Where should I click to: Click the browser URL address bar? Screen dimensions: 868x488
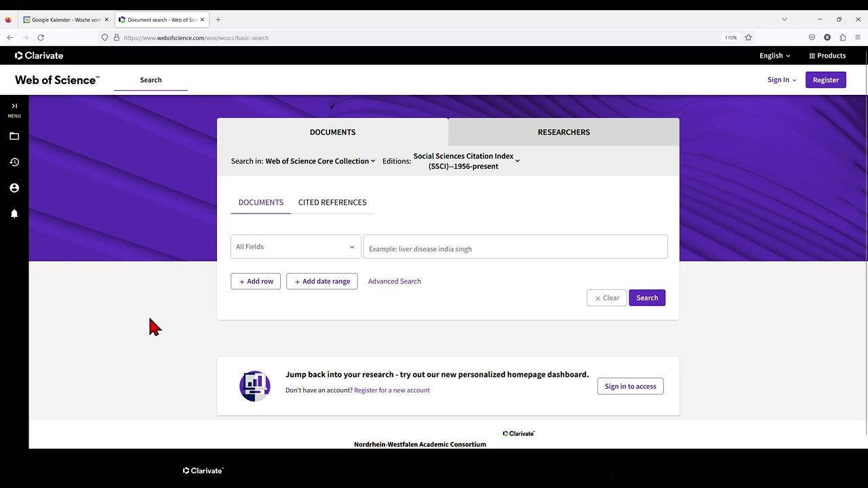point(420,37)
